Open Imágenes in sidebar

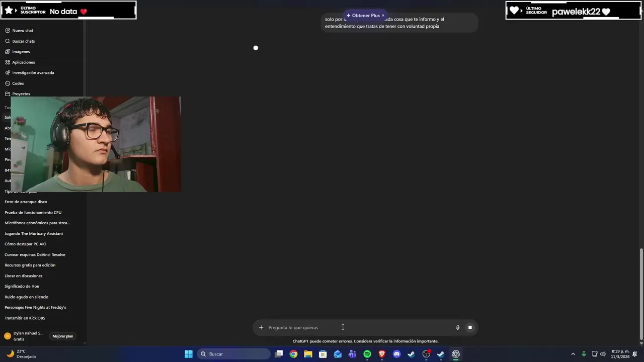21,52
